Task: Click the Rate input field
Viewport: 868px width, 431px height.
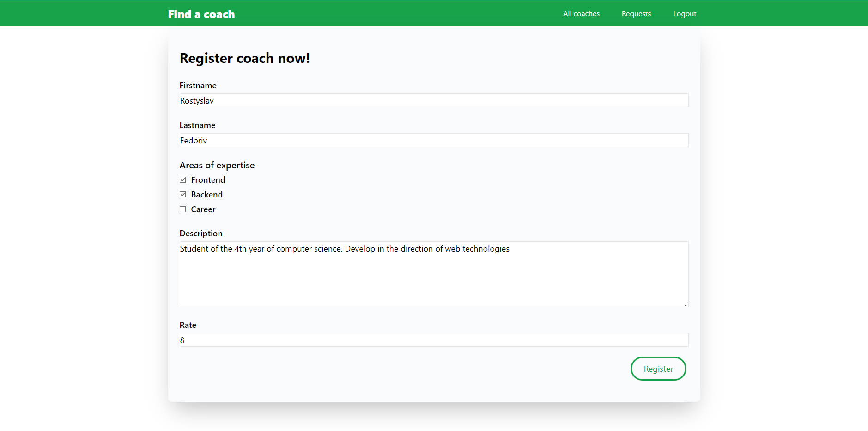Action: pyautogui.click(x=433, y=340)
